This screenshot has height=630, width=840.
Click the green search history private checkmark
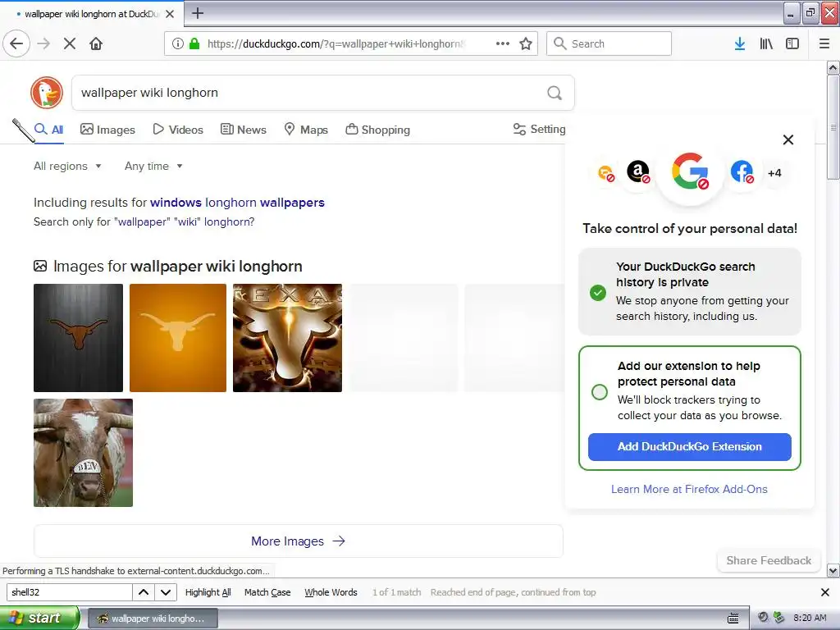598,293
